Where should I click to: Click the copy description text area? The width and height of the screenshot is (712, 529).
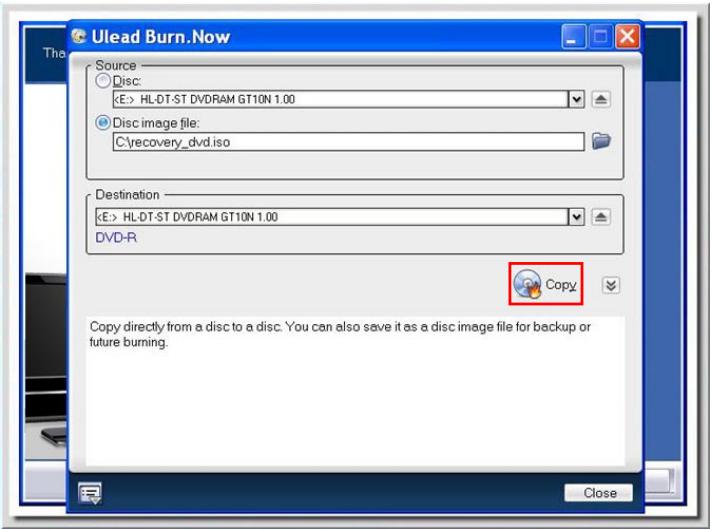tap(355, 391)
